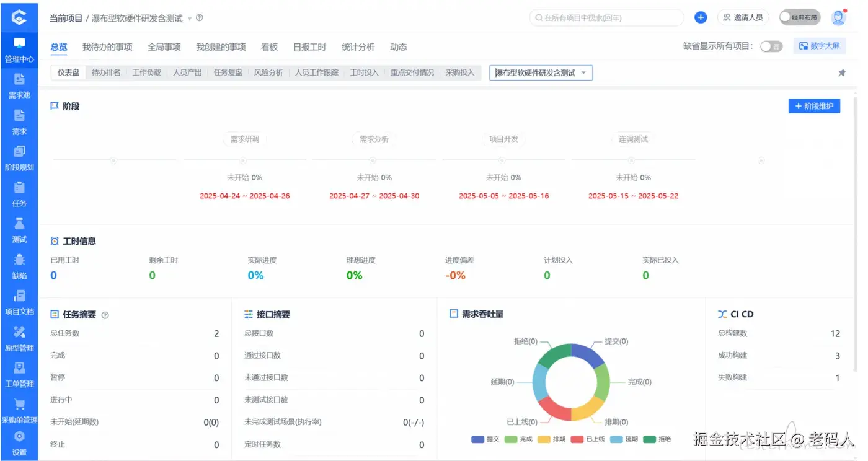The height and width of the screenshot is (461, 868).
Task: Click 邀请人员 button
Action: pos(743,17)
